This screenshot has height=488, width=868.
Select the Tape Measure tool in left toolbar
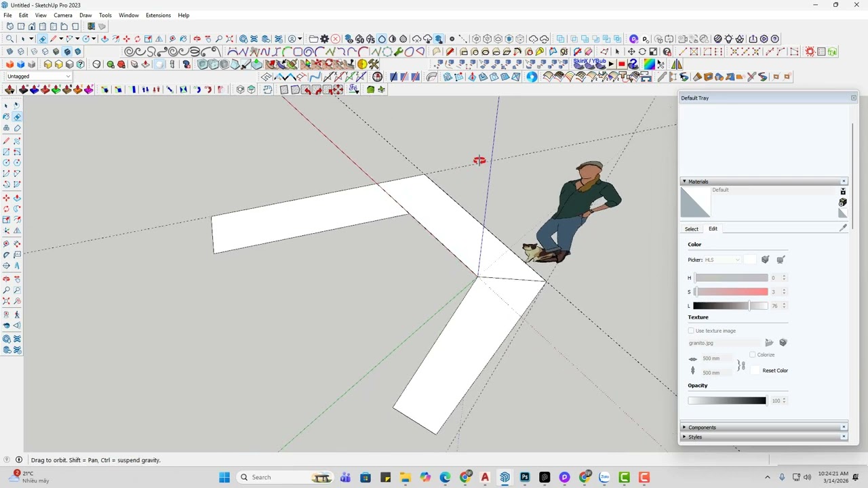6,243
